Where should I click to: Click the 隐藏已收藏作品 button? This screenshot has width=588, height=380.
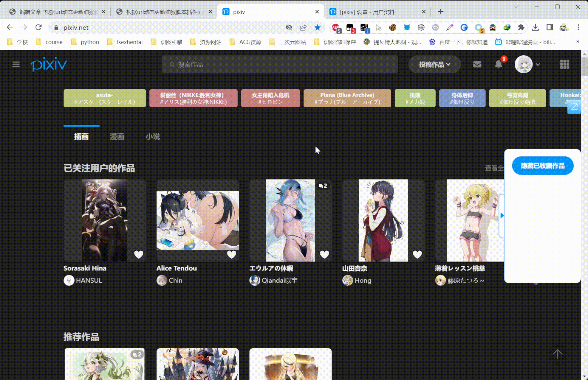(x=543, y=166)
